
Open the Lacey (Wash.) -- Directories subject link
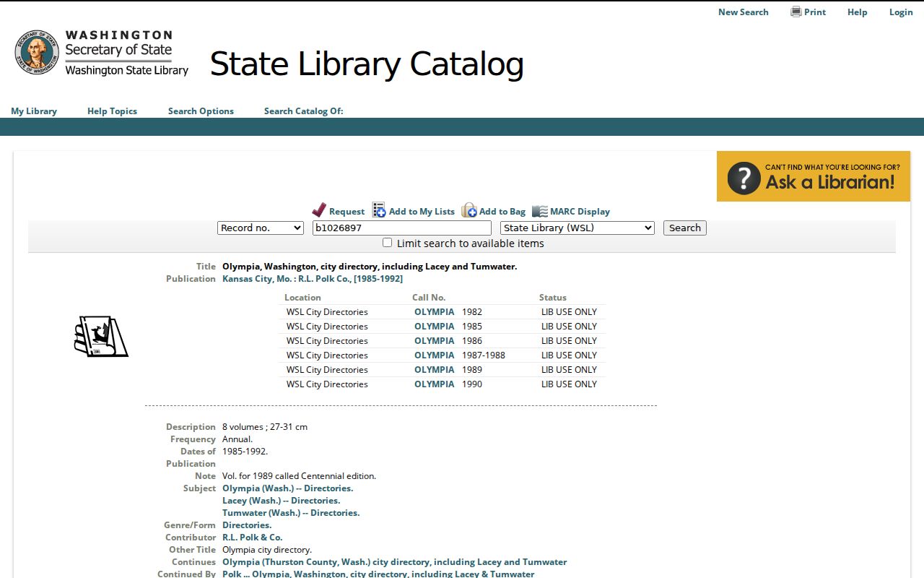coord(282,501)
